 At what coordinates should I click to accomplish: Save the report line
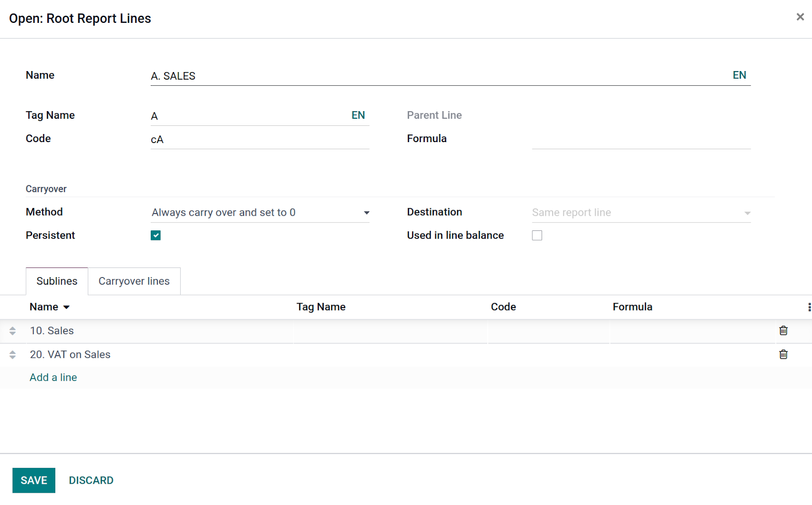pos(34,480)
